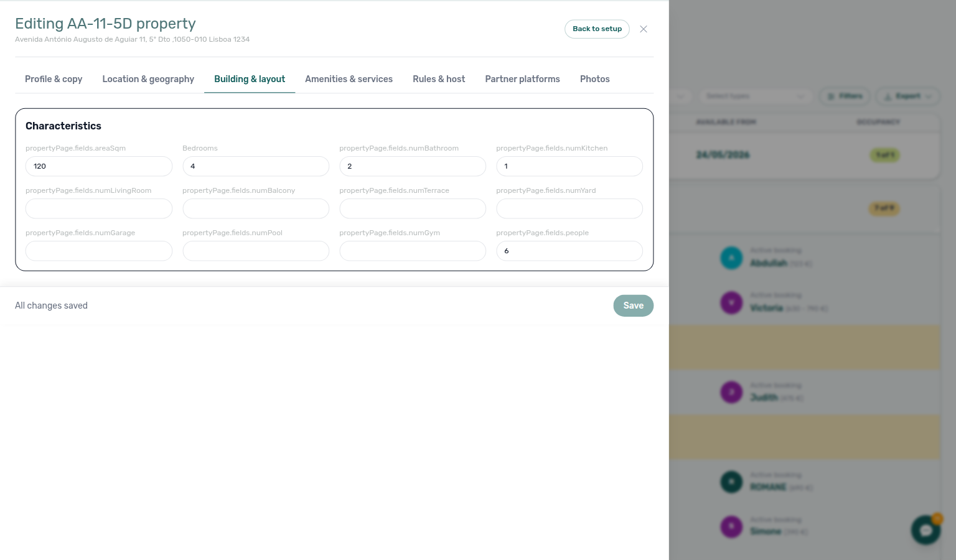Click the numGarage input field
Screen dimensions: 956x560
pyautogui.click(x=99, y=251)
